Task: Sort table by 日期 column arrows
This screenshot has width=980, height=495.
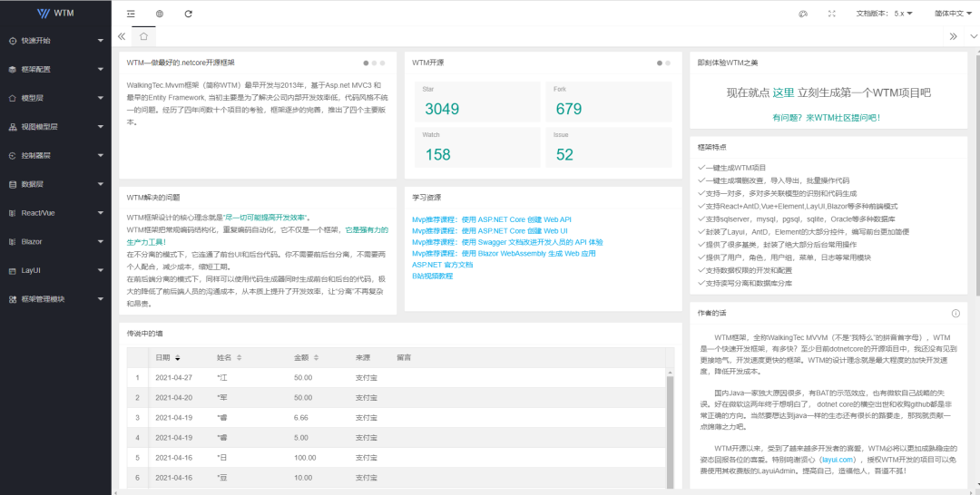Action: 178,358
